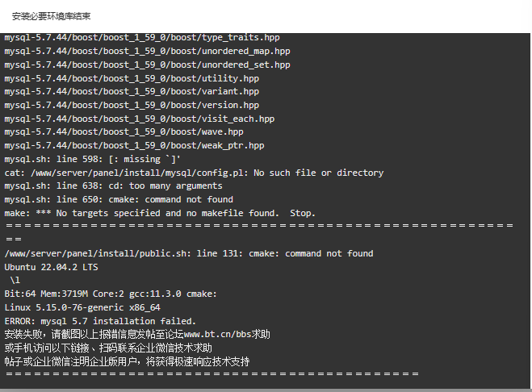The width and height of the screenshot is (532, 392).
Task: Click the config.pl 'No such file or directory' line
Action: pyautogui.click(x=194, y=173)
